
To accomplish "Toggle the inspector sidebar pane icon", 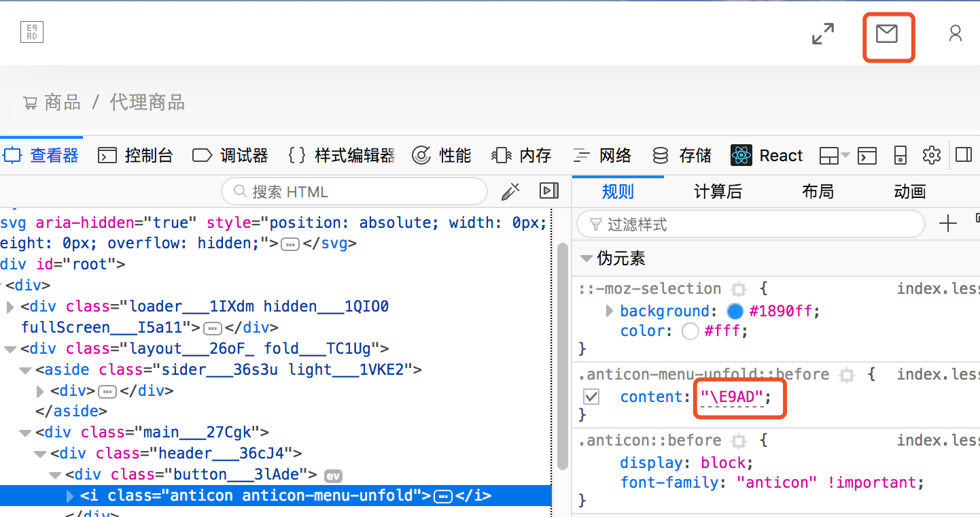I will [x=549, y=191].
